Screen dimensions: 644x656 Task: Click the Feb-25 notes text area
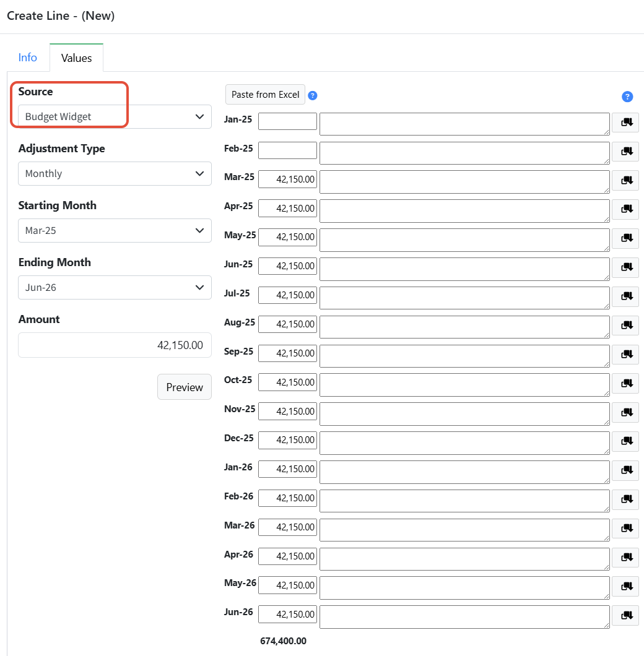(464, 153)
